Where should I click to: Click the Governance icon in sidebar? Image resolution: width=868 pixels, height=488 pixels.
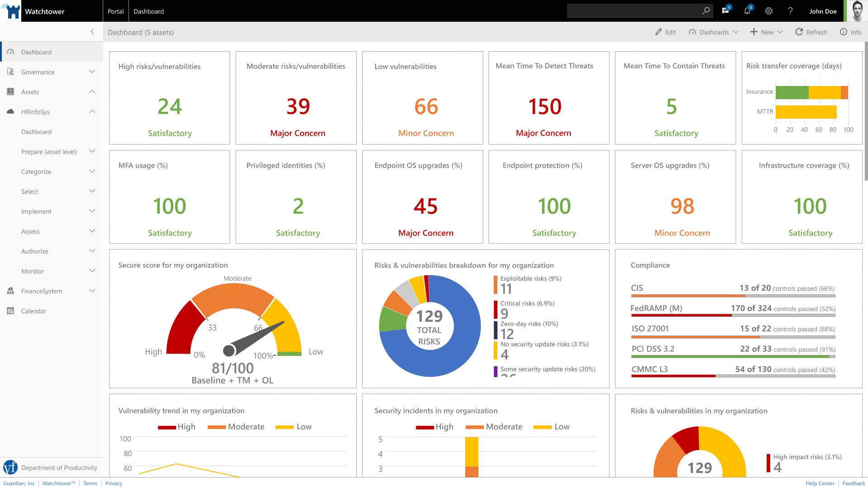click(x=10, y=72)
